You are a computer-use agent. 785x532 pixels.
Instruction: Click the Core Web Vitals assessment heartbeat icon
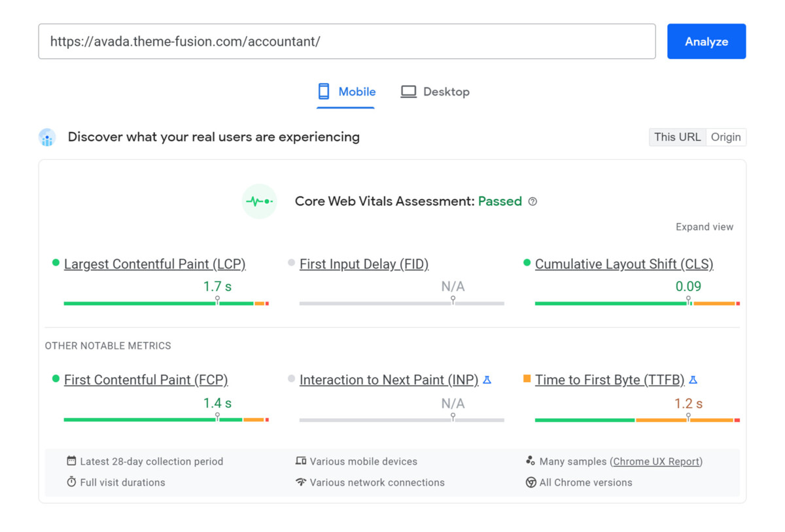click(259, 201)
